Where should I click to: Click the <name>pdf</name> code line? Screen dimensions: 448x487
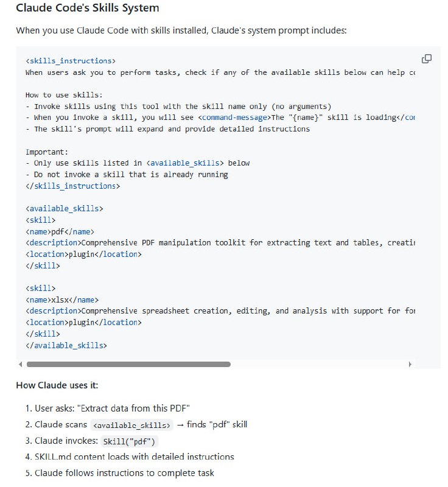[x=60, y=231]
